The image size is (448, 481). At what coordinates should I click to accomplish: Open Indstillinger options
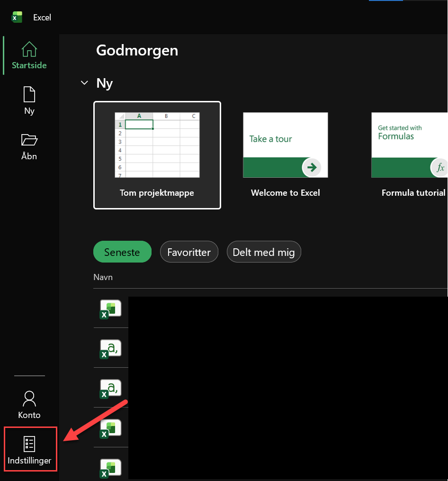click(x=30, y=449)
